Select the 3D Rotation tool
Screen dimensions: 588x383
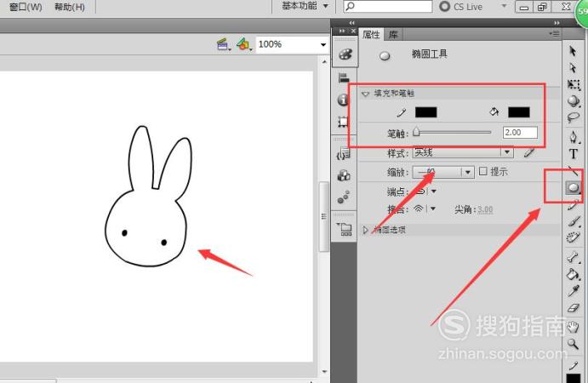click(x=574, y=101)
